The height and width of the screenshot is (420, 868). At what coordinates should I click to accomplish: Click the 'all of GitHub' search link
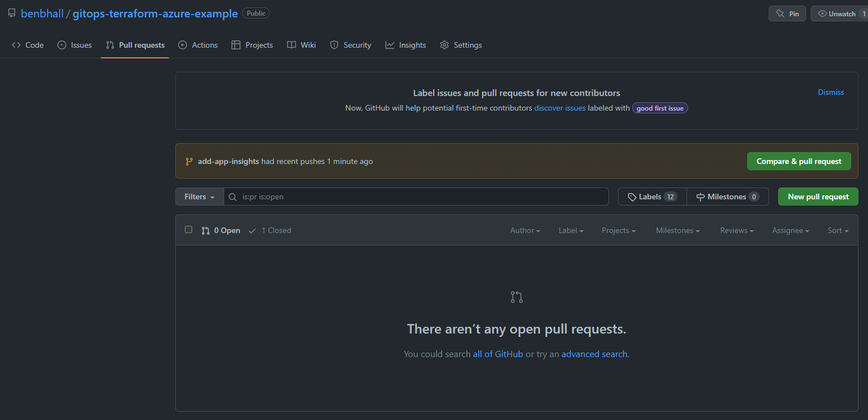498,354
